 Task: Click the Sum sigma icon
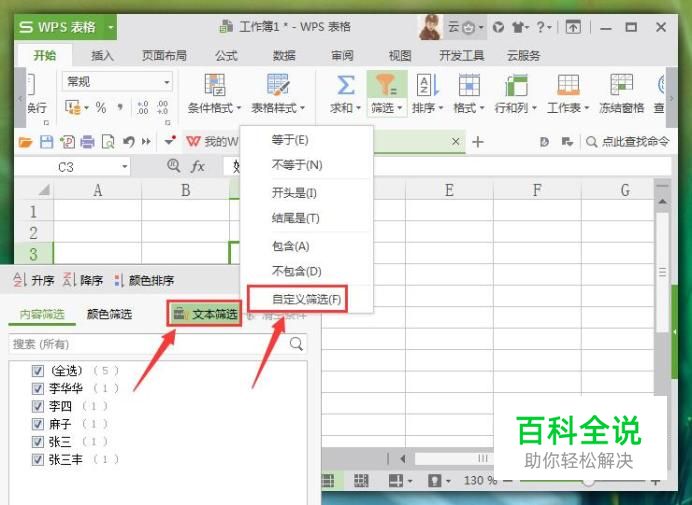(346, 85)
